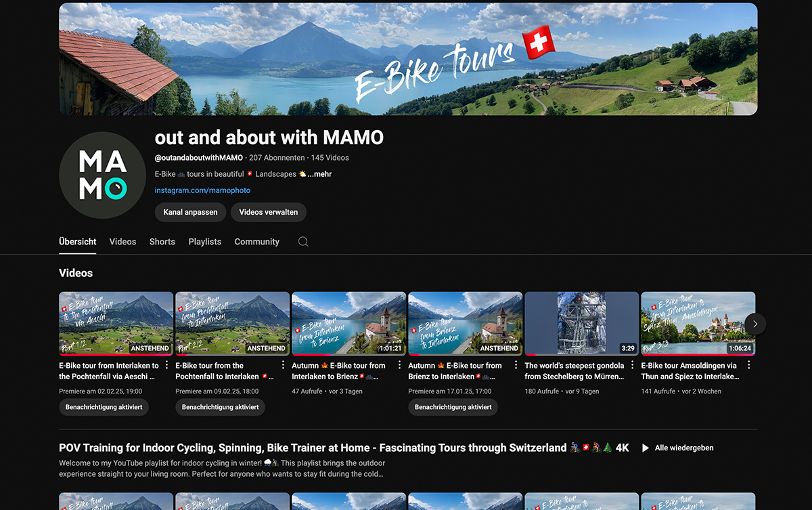
Task: Open thumbnail of Brienz to Interlaken upcoming video
Action: (465, 324)
